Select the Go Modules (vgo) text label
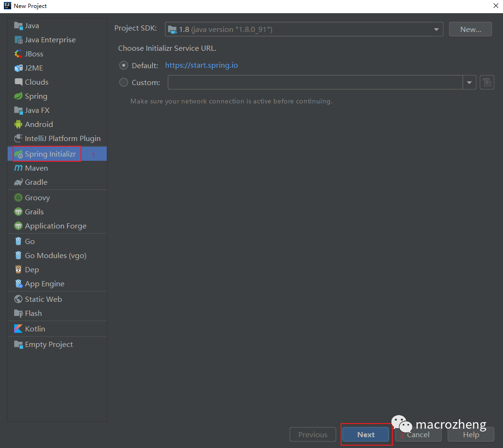Image resolution: width=503 pixels, height=448 pixels. [56, 255]
